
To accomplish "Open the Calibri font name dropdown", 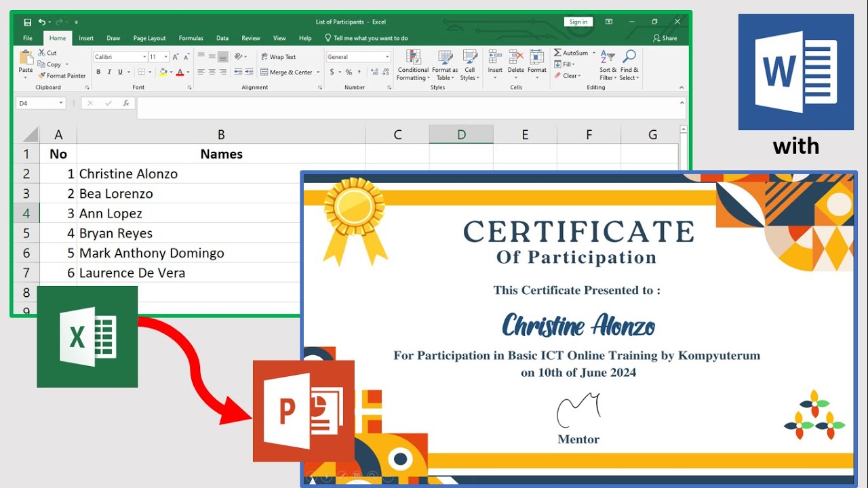I will (144, 57).
